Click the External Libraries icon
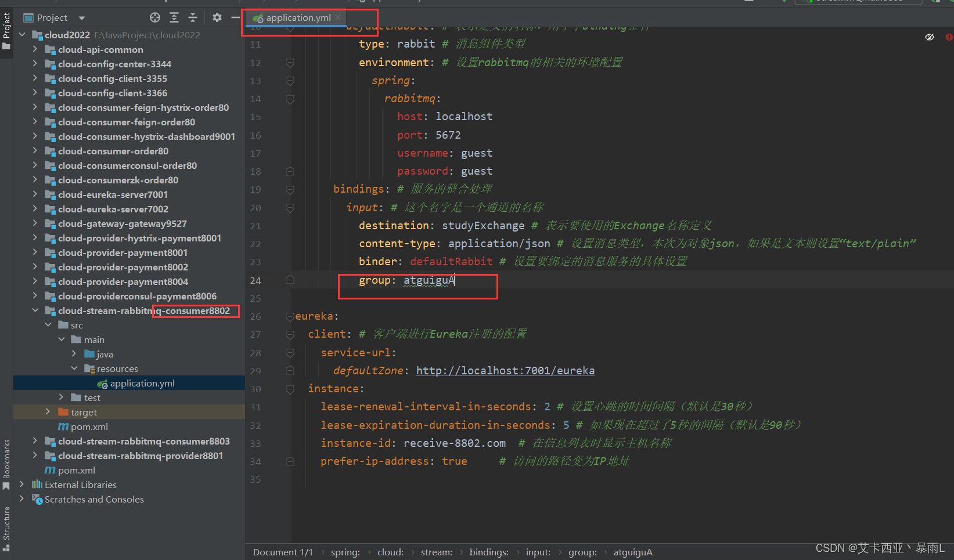Viewport: 954px width, 560px height. (37, 485)
